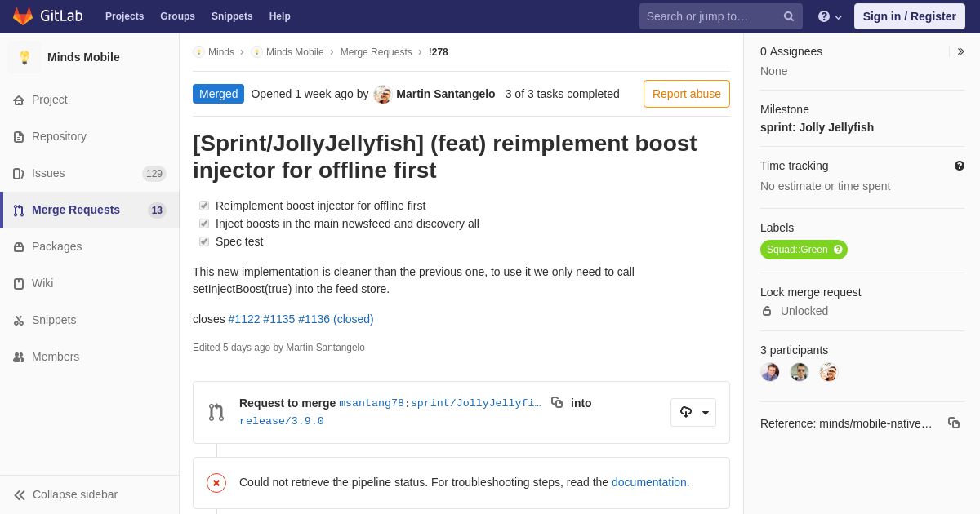Click the Minds group breadcrumb icon
This screenshot has height=514, width=980.
[x=198, y=52]
